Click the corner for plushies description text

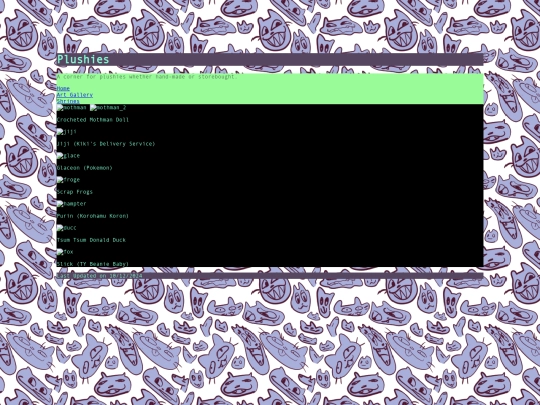(147, 77)
